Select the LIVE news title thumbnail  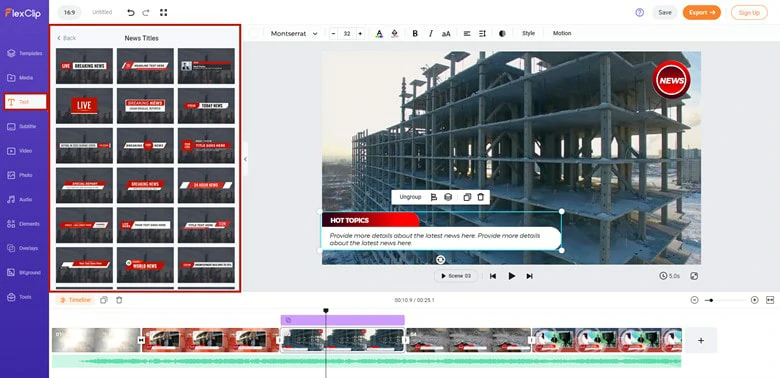click(x=84, y=105)
